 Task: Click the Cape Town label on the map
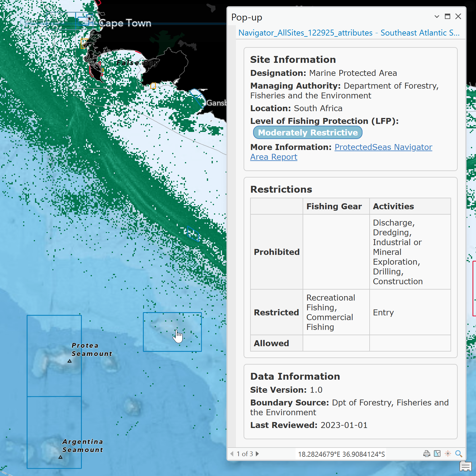(125, 23)
